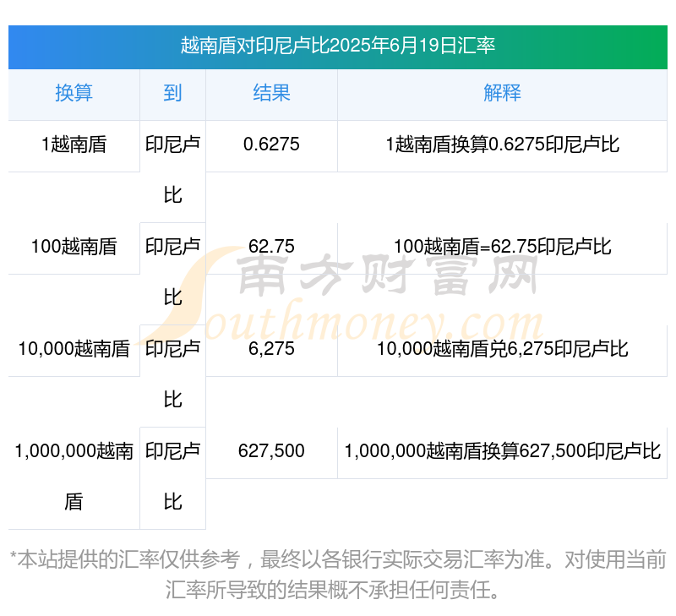Viewport: 676px width, 616px height.
Task: Select the 解释 column header
Action: click(502, 94)
